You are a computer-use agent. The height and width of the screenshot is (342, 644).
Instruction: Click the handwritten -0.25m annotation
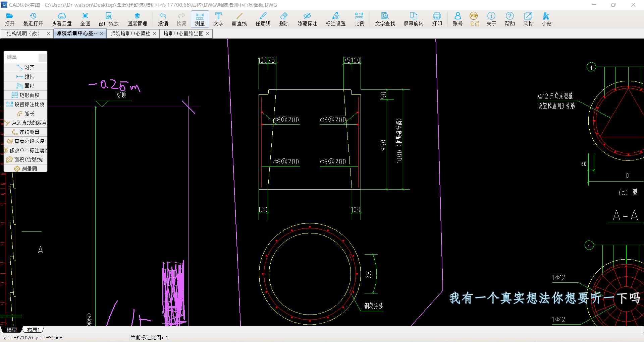tap(115, 86)
